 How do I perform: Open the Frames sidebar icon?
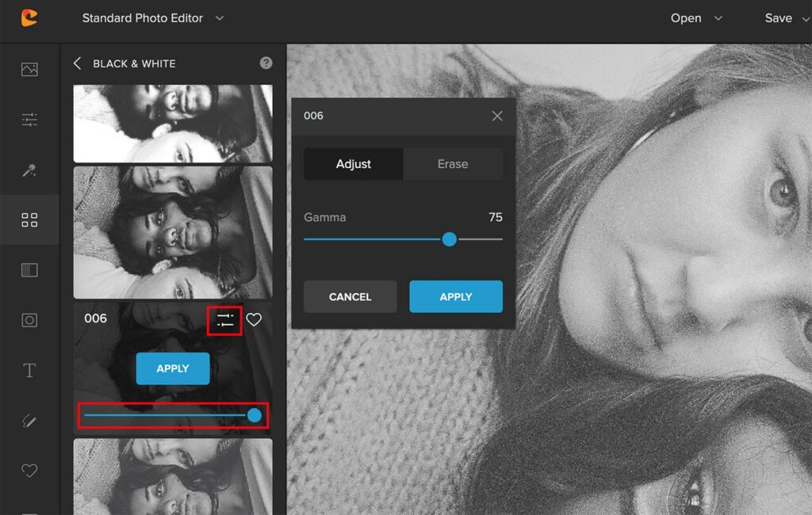[29, 320]
